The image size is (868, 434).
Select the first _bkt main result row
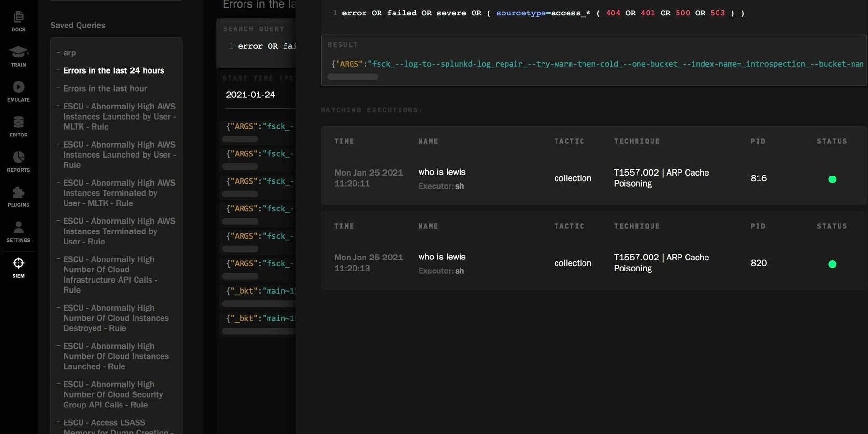click(260, 291)
